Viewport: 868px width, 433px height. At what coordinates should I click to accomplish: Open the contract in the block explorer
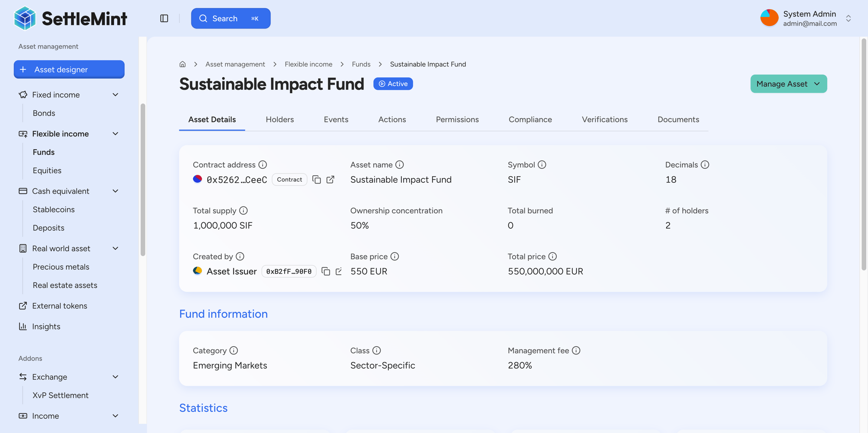point(330,179)
